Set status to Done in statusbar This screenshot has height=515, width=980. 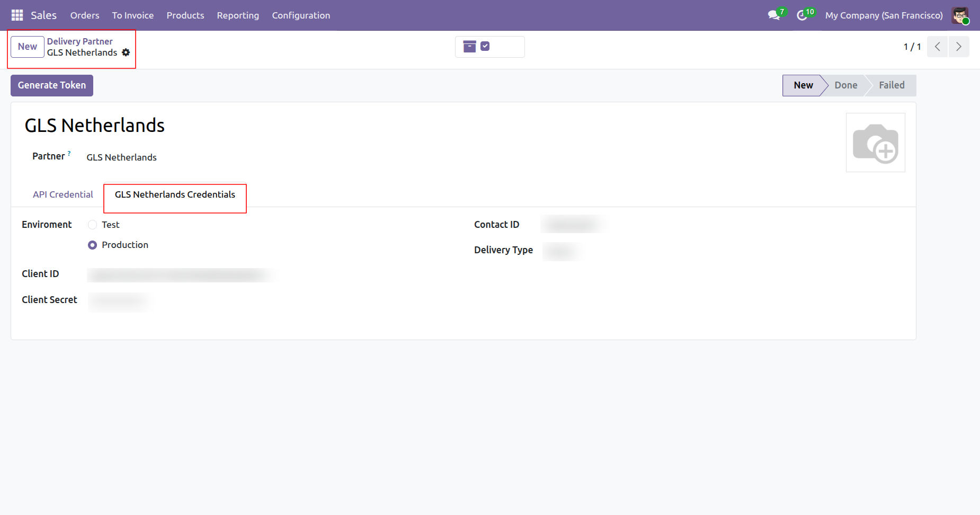(846, 85)
